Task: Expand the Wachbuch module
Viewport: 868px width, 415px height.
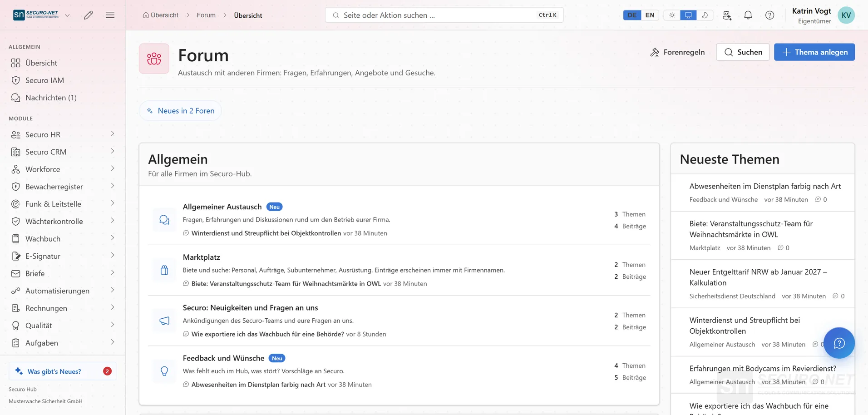Action: click(x=112, y=238)
